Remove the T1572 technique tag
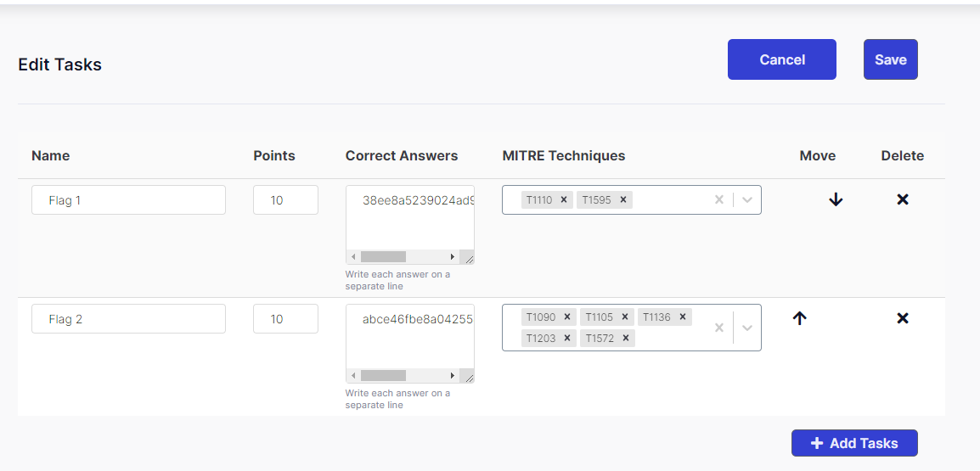This screenshot has width=980, height=471. click(626, 338)
